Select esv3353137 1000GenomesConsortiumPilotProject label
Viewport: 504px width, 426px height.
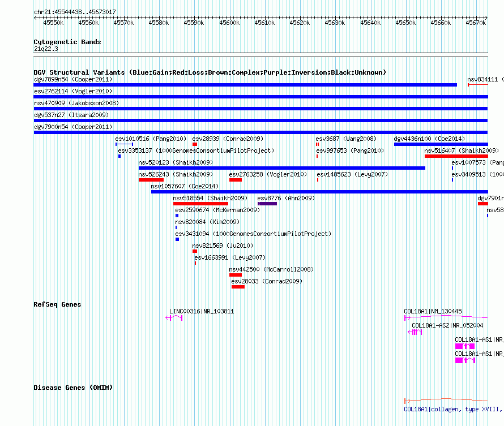196,150
